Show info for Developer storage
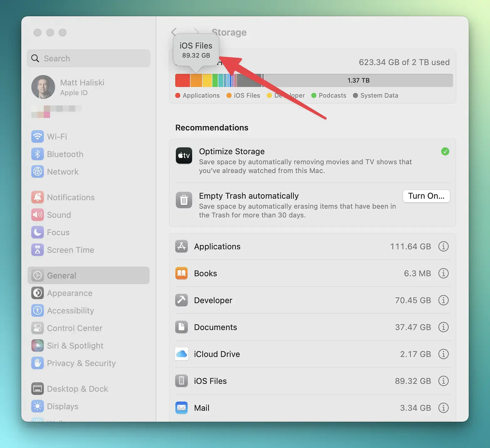The image size is (490, 448). tap(443, 300)
